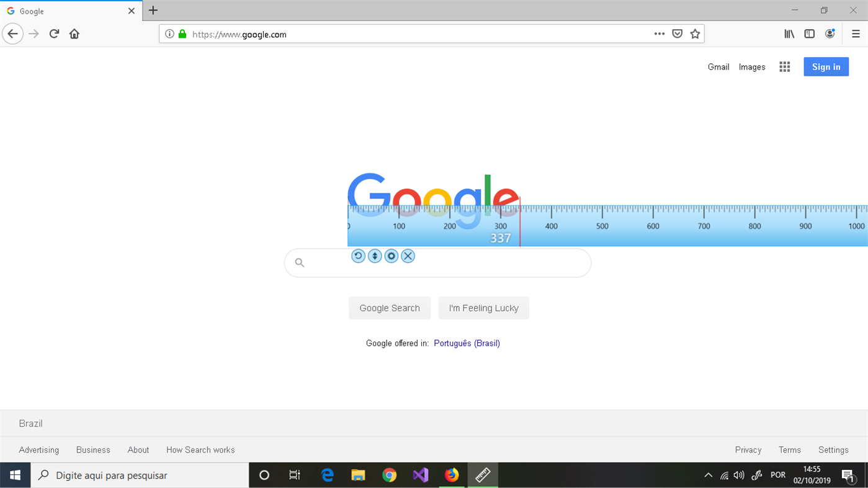Click I'm Feeling Lucky button
The width and height of the screenshot is (868, 488).
[x=484, y=308]
